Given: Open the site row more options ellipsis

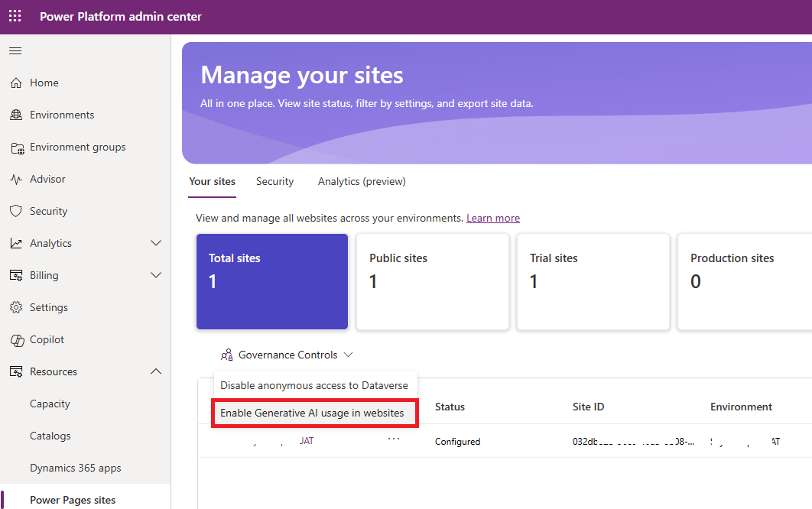Looking at the screenshot, I should point(394,439).
